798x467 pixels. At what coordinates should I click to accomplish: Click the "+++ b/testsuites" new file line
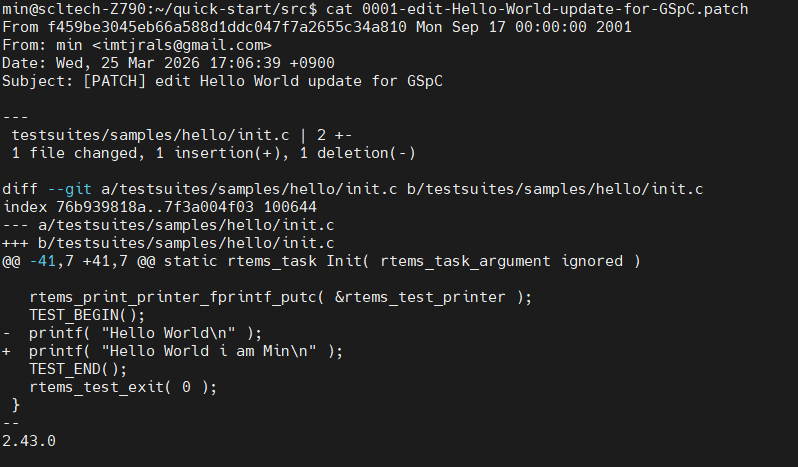coord(168,243)
